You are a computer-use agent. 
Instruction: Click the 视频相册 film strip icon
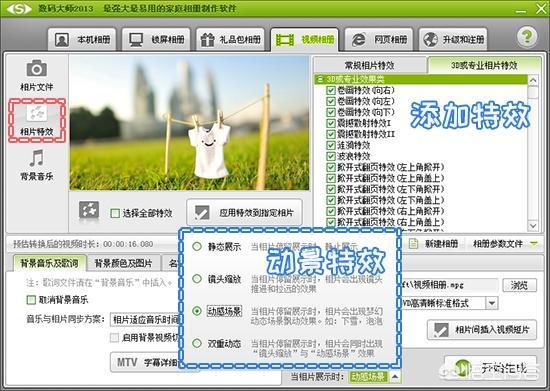[x=284, y=40]
